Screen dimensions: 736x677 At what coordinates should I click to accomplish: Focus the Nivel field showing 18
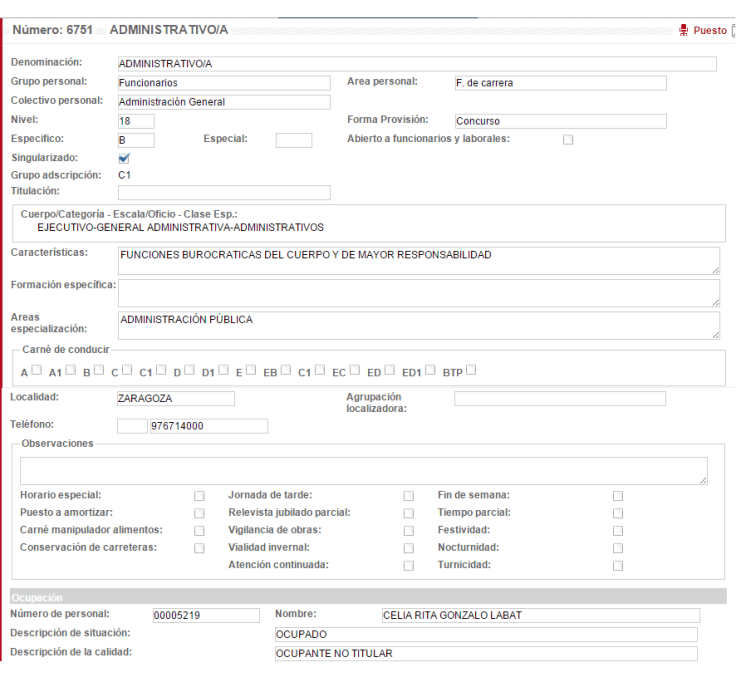tap(135, 122)
